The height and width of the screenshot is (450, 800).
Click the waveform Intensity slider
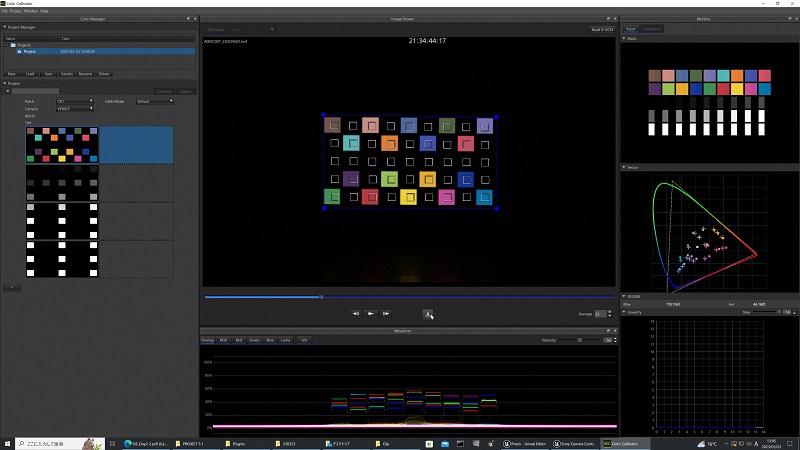580,340
